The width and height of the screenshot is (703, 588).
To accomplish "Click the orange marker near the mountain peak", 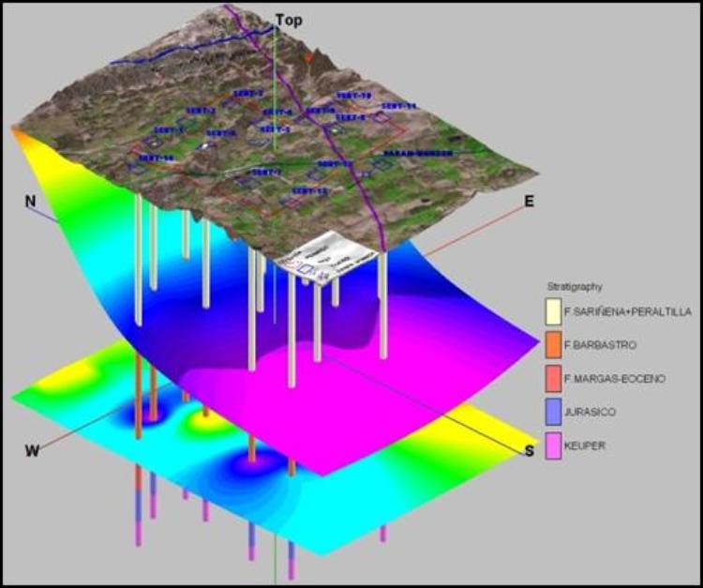I will [304, 58].
